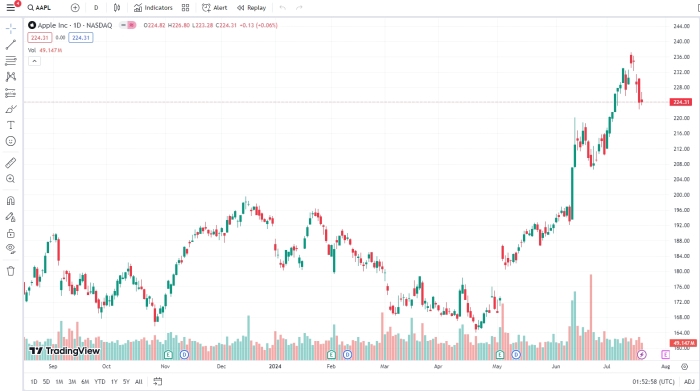Open the Indicators dialog
Viewport: 700px width, 391px height.
point(153,8)
